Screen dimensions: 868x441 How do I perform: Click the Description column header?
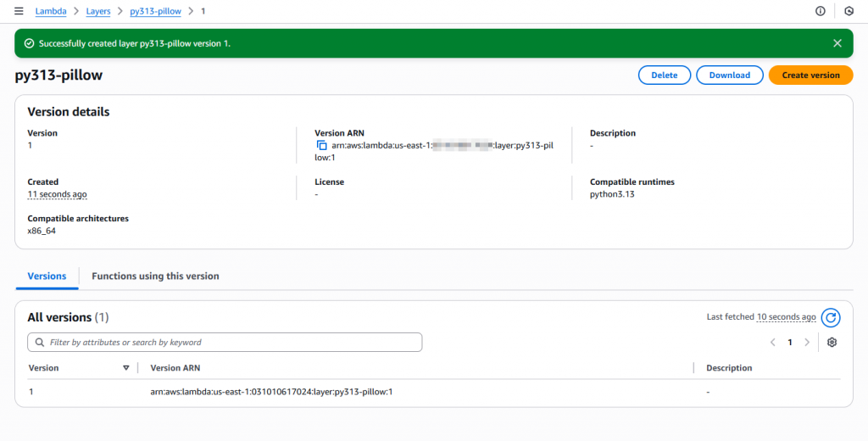click(x=729, y=368)
